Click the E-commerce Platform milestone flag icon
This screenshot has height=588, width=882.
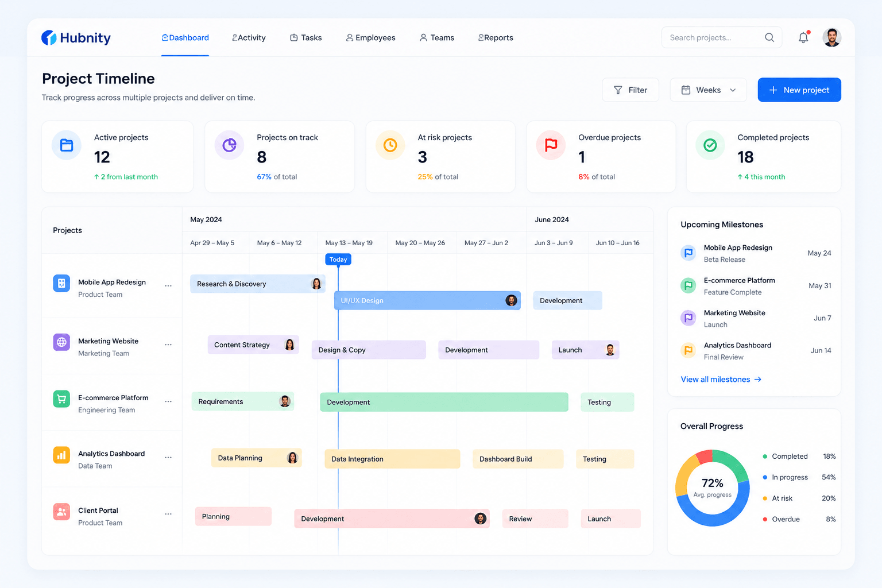688,285
